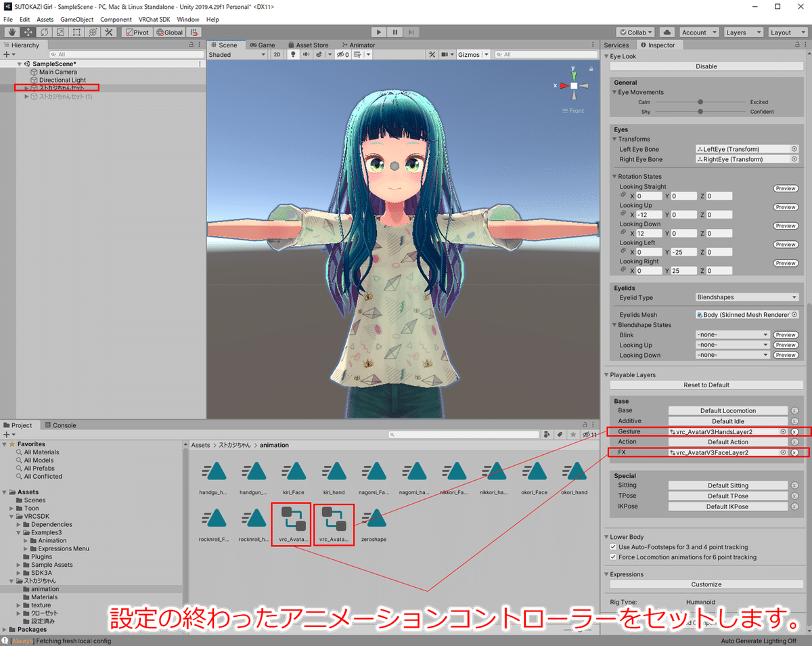This screenshot has width=812, height=646.
Task: Select the Hand tool in toolbar
Action: coord(12,32)
